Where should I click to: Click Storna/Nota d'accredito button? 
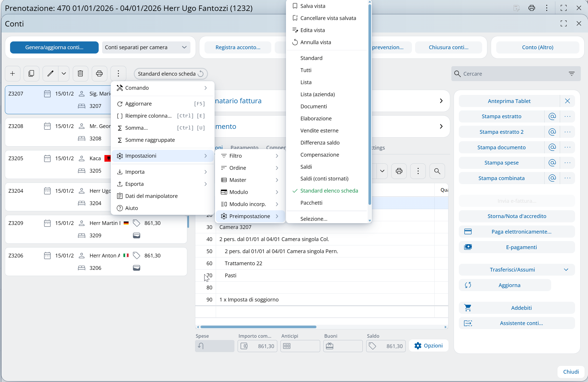(x=517, y=216)
